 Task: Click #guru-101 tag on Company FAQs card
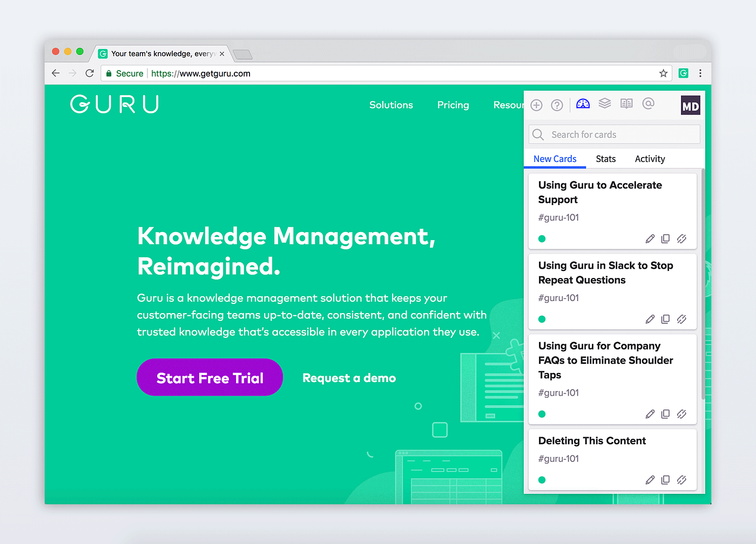pyautogui.click(x=558, y=393)
